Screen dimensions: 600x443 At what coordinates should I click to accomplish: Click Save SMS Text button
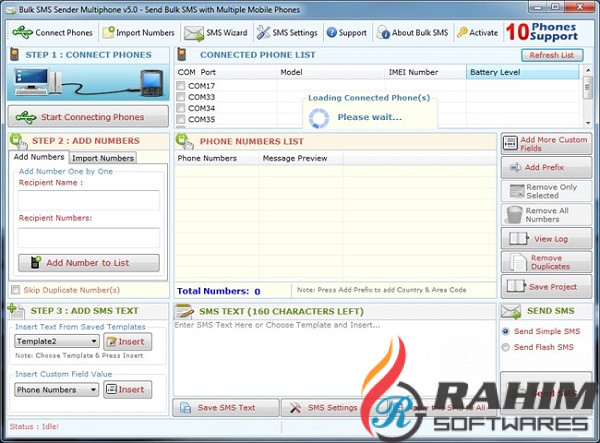coord(226,408)
